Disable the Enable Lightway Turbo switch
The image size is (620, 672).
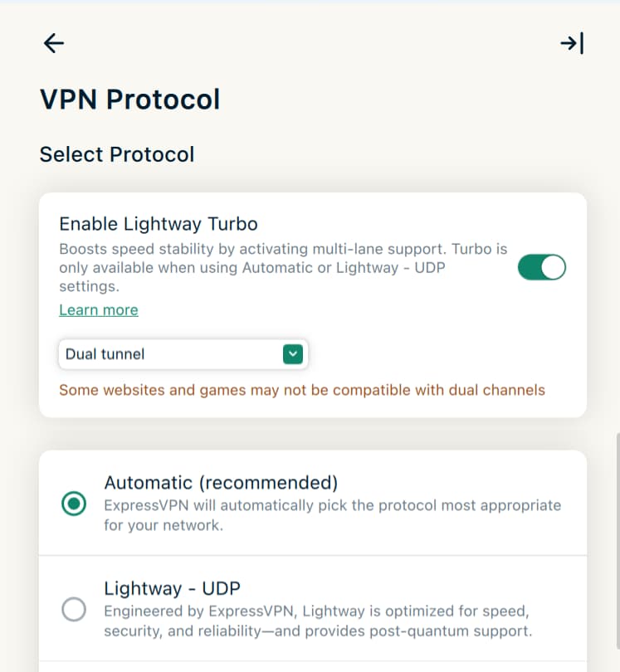point(542,267)
